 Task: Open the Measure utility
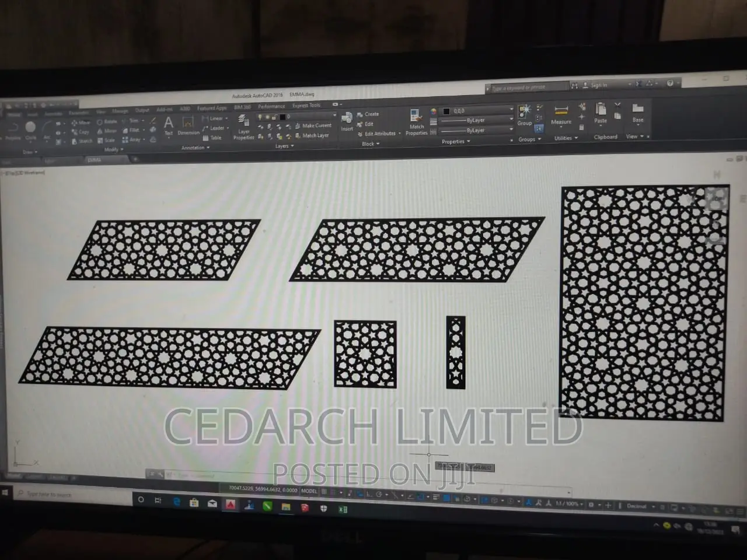coord(561,114)
